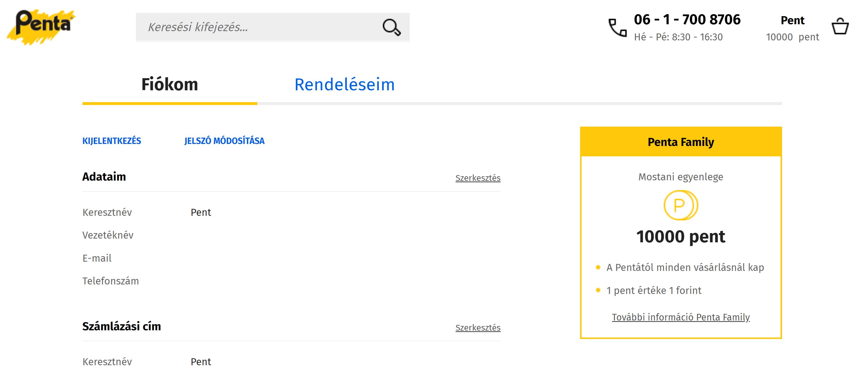Click the 06 - 1 - 700 8706 phone number
Image resolution: width=868 pixels, height=373 pixels.
pyautogui.click(x=687, y=20)
